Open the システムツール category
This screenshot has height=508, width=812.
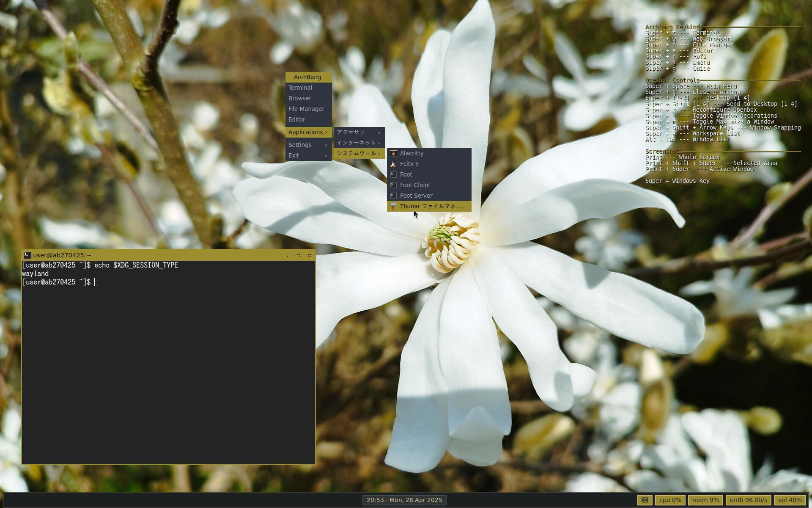coord(359,153)
